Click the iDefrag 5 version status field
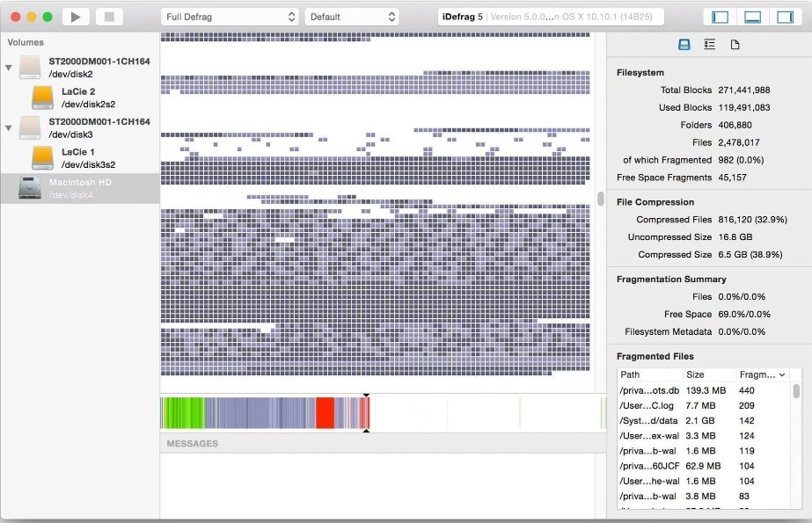The height and width of the screenshot is (523, 812). 550,17
